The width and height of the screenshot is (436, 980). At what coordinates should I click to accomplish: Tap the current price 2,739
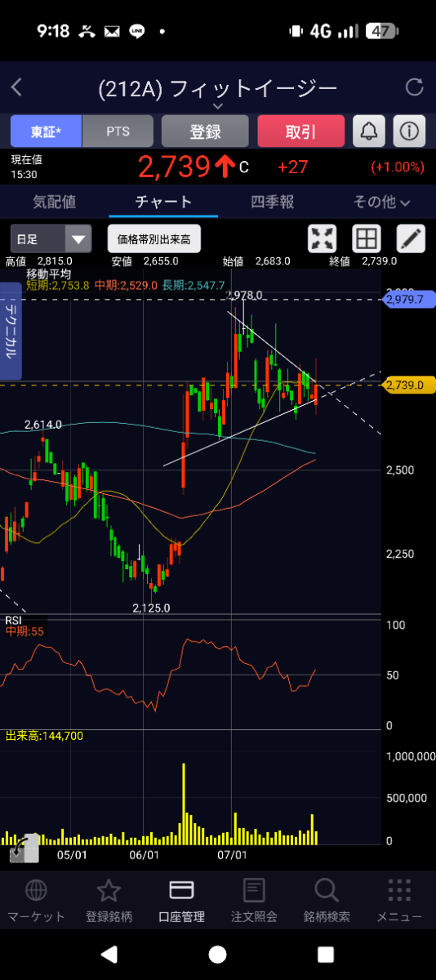tap(174, 167)
